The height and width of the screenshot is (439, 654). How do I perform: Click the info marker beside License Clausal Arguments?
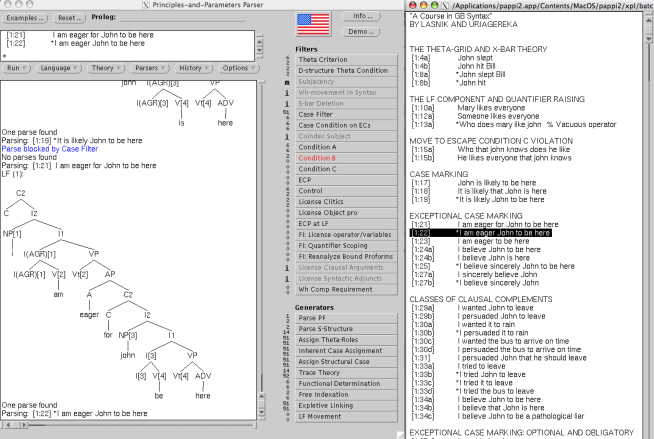[x=287, y=268]
